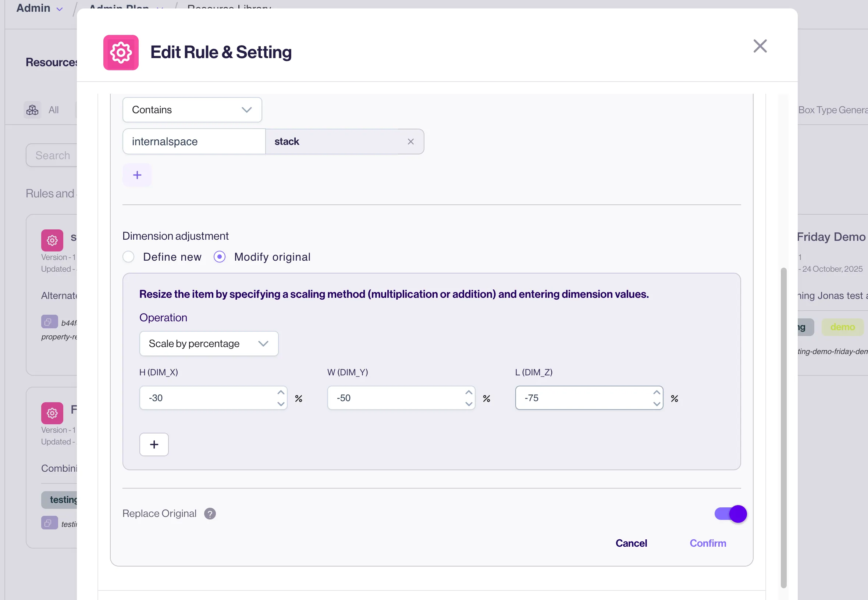Confirm the rule changes
The width and height of the screenshot is (868, 600).
pyautogui.click(x=708, y=544)
